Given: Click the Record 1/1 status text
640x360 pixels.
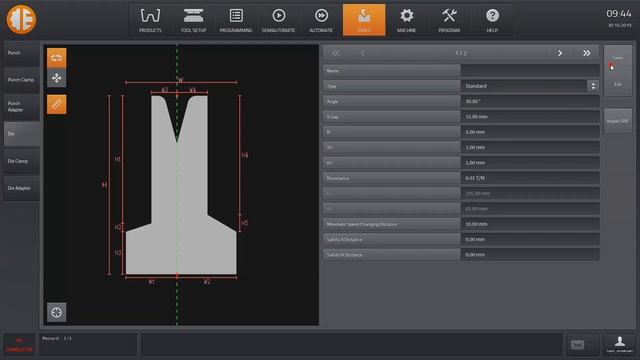Looking at the screenshot, I should (x=57, y=338).
